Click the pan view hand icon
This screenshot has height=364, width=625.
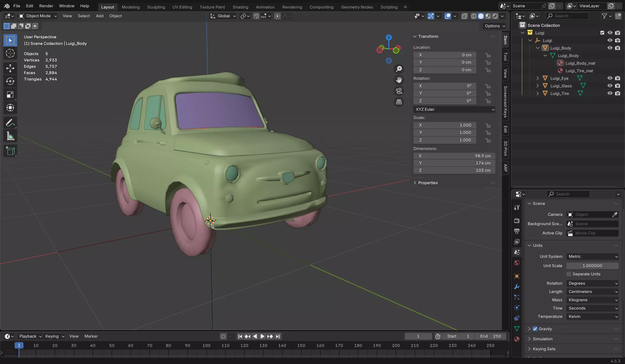(399, 80)
